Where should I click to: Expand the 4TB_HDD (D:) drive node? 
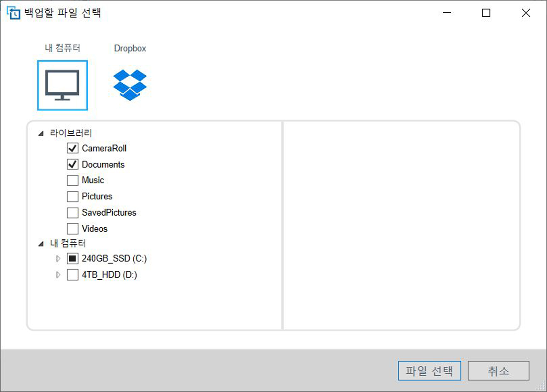click(58, 275)
